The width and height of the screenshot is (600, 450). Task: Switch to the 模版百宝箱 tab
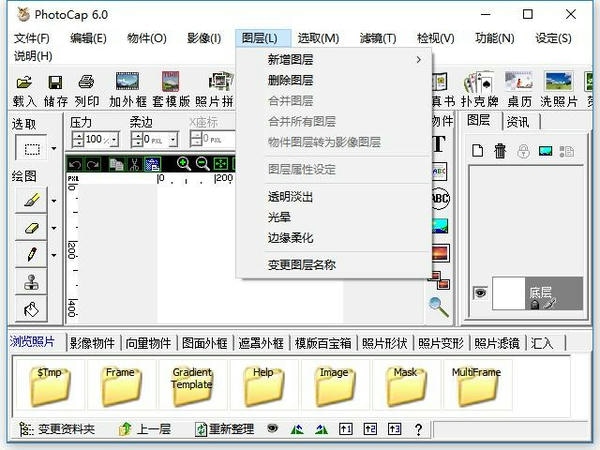[x=323, y=343]
